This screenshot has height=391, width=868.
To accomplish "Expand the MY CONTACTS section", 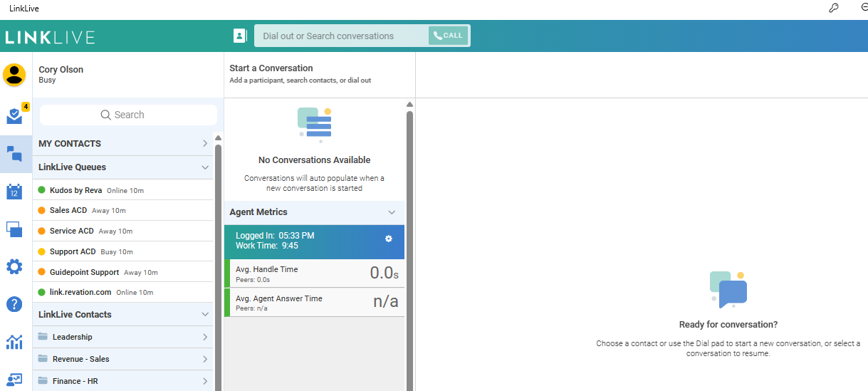I will pyautogui.click(x=205, y=144).
